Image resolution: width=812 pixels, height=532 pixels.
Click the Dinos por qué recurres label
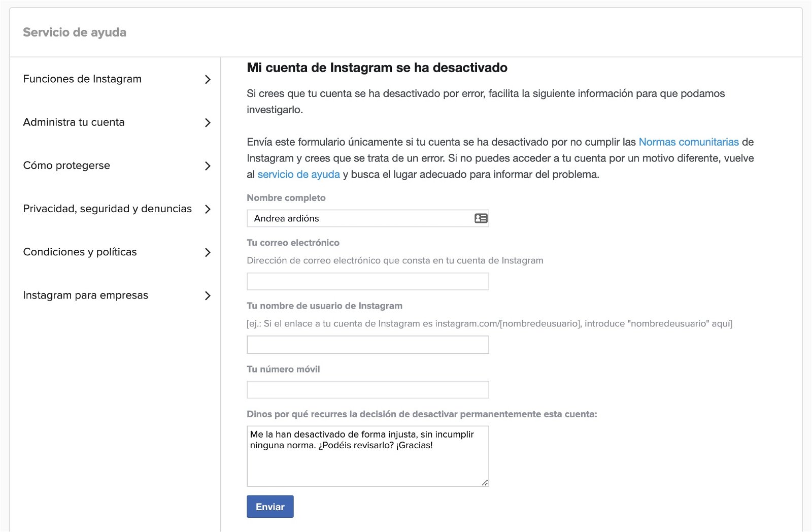pos(422,414)
